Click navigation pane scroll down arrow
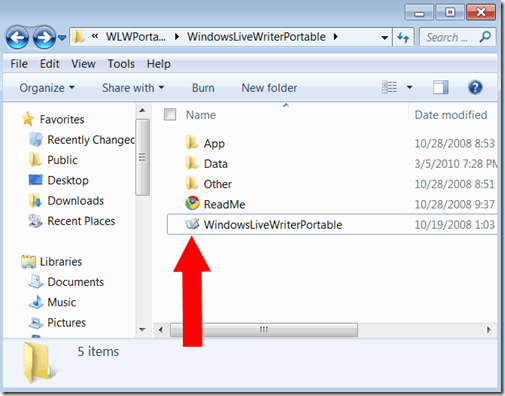The width and height of the screenshot is (505, 396). point(142,330)
